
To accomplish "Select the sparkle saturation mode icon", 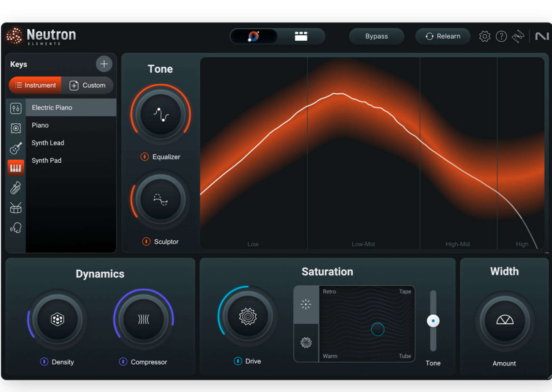I will (x=306, y=304).
